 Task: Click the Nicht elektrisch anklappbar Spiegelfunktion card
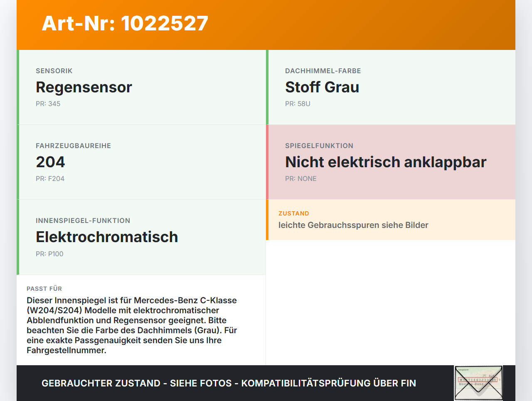pyautogui.click(x=391, y=162)
